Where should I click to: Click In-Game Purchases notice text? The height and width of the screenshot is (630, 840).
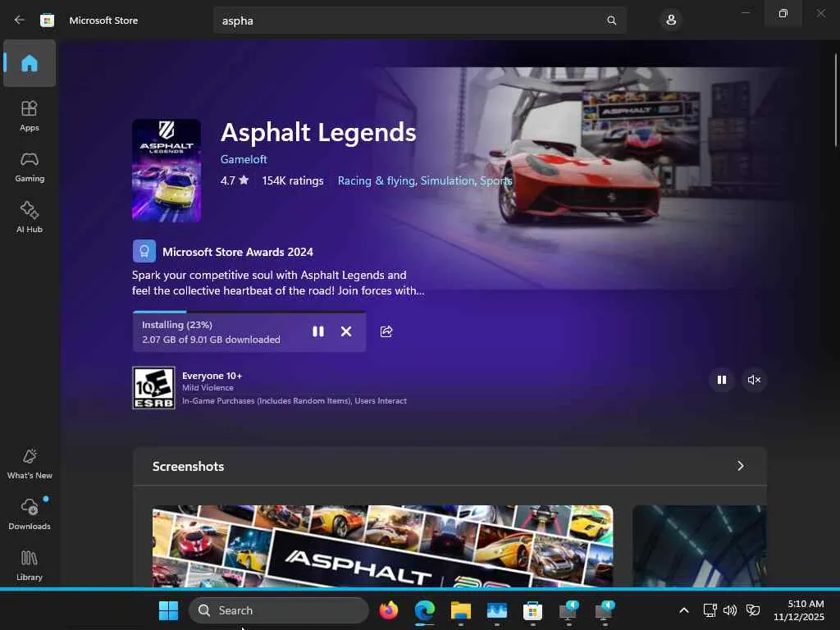294,400
